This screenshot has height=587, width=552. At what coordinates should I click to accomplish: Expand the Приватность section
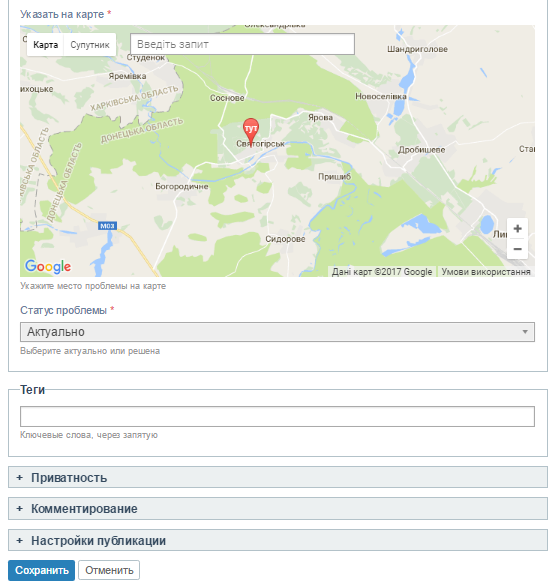tap(278, 477)
